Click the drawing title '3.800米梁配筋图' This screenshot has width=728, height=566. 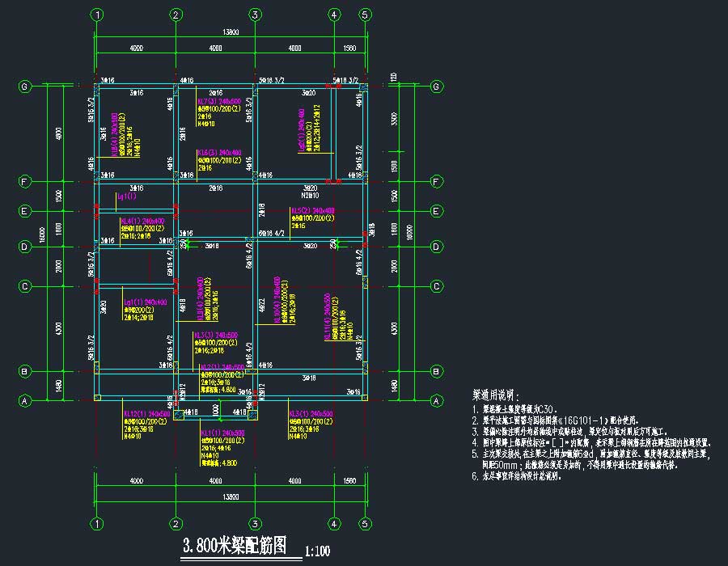pyautogui.click(x=235, y=545)
